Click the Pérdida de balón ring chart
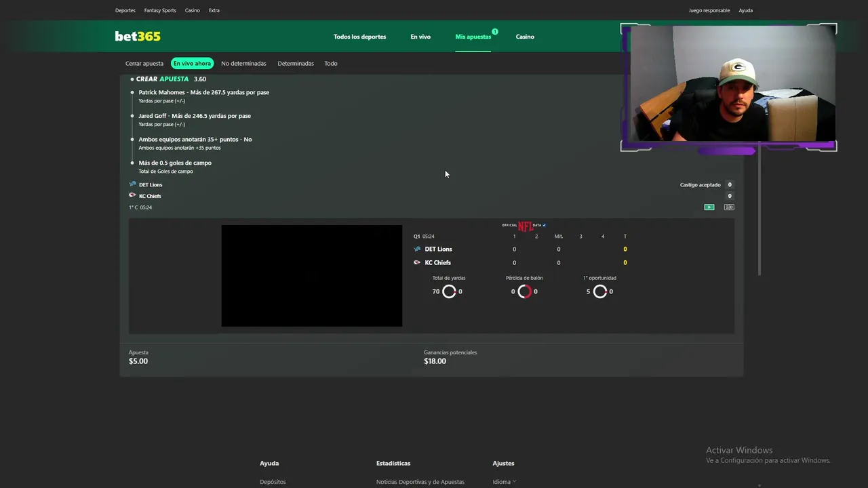 pyautogui.click(x=524, y=291)
